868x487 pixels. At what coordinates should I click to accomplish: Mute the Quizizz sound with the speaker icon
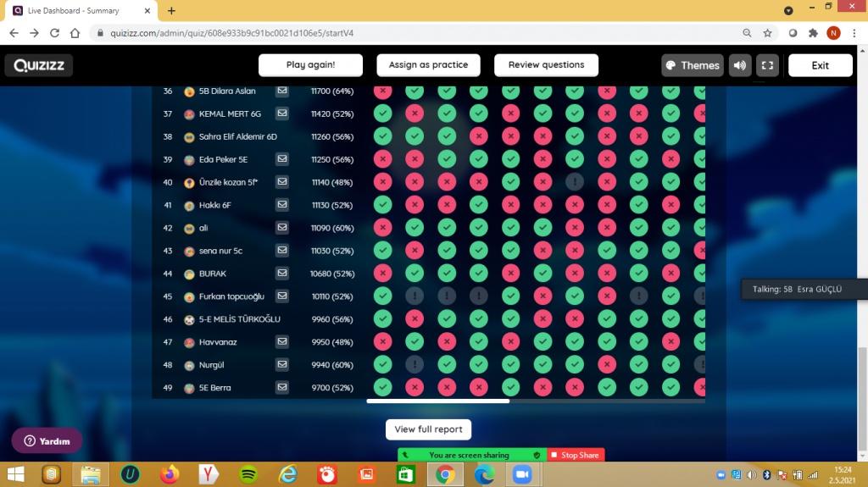(740, 65)
